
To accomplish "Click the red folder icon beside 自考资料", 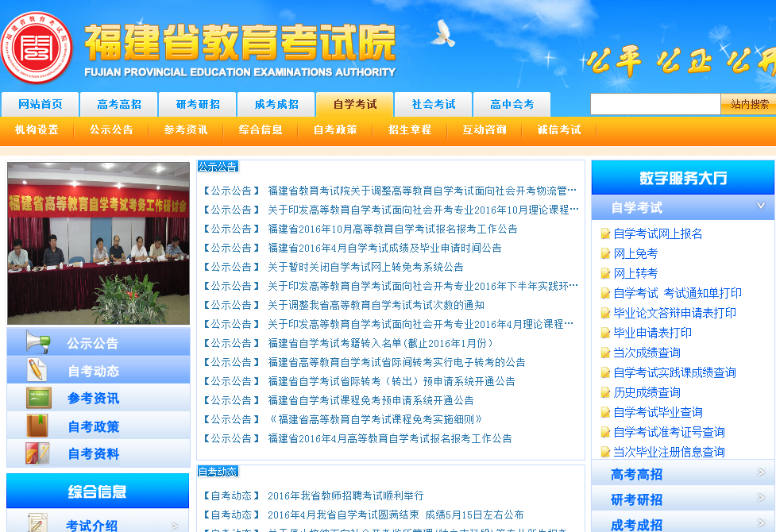I will (37, 453).
